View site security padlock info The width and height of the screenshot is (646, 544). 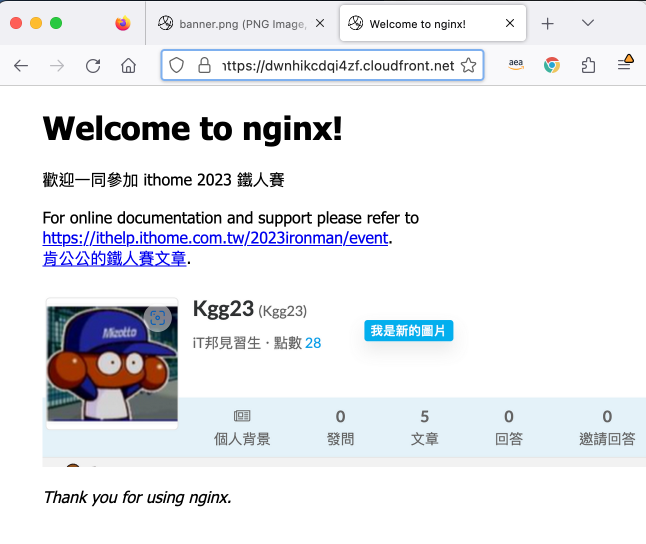coord(204,65)
